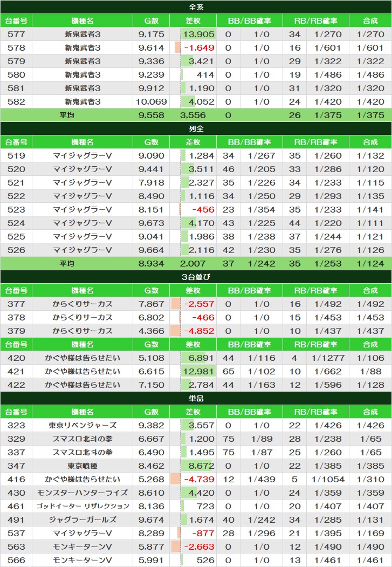This screenshot has width=392, height=567.
Task: Click the 全系 average value 3,556
Action: [193, 115]
